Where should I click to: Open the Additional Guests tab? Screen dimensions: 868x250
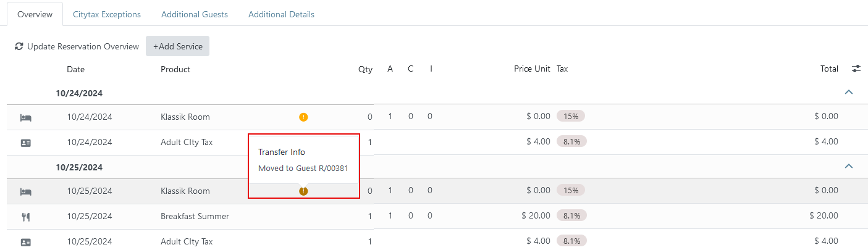(x=195, y=14)
